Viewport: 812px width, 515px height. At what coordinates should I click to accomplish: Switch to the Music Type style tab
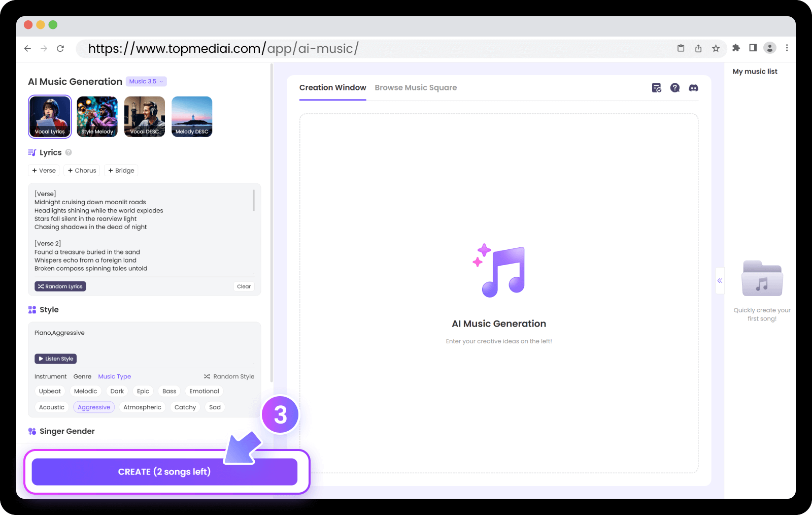click(115, 376)
